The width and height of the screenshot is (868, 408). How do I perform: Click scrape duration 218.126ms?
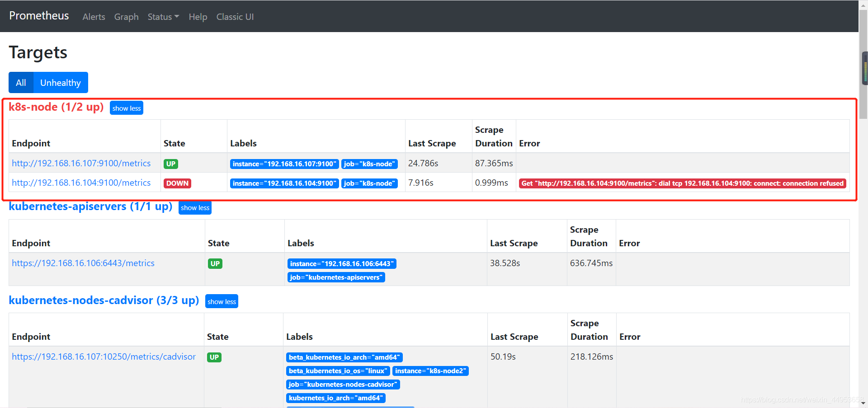[x=592, y=356]
